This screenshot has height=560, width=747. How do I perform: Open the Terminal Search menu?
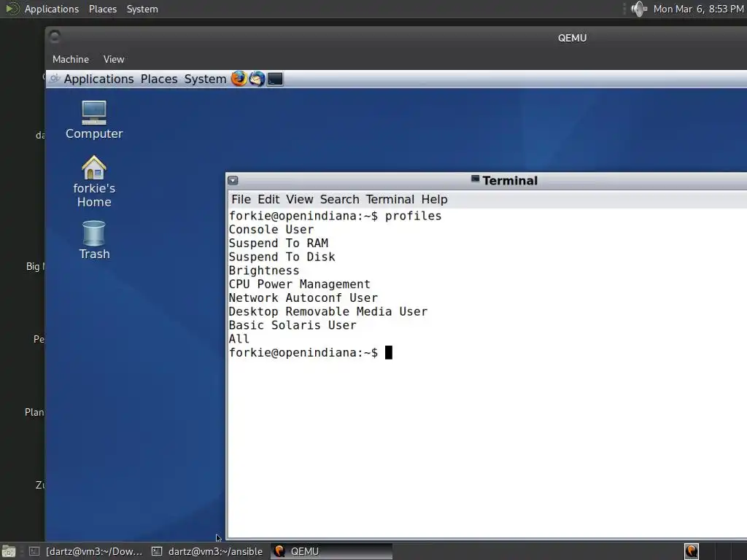[339, 200]
